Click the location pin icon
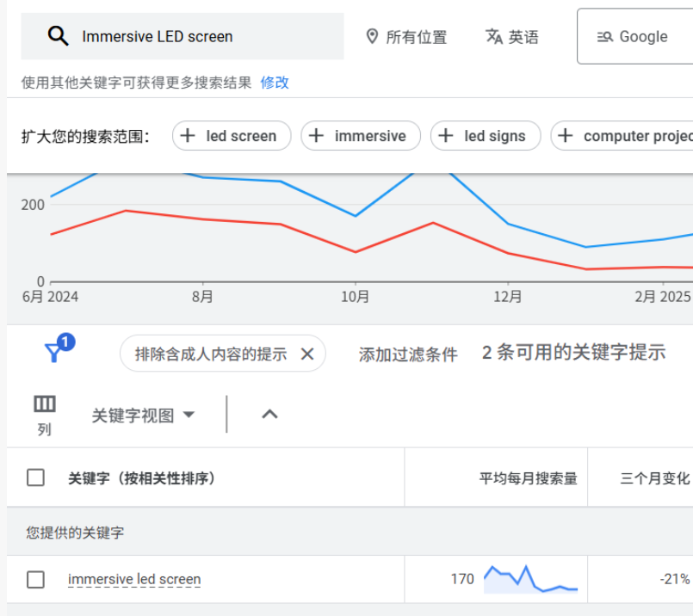693x616 pixels. tap(372, 36)
